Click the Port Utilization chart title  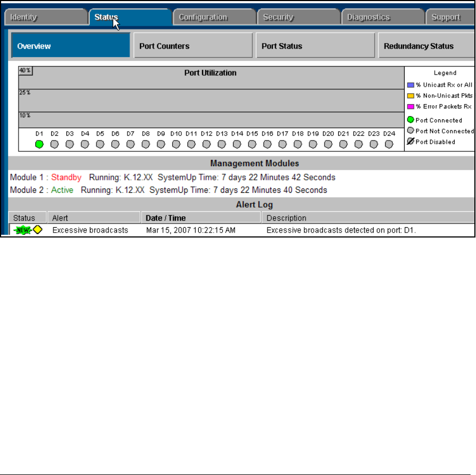[210, 73]
